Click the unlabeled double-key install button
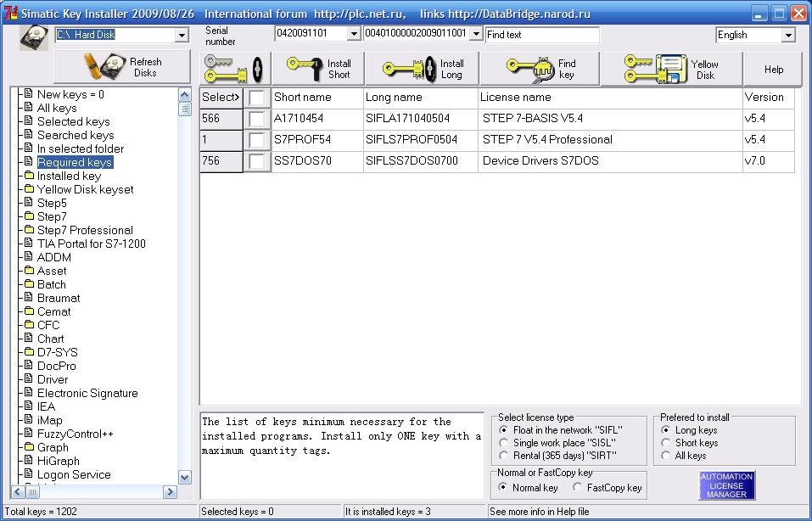 [x=235, y=69]
